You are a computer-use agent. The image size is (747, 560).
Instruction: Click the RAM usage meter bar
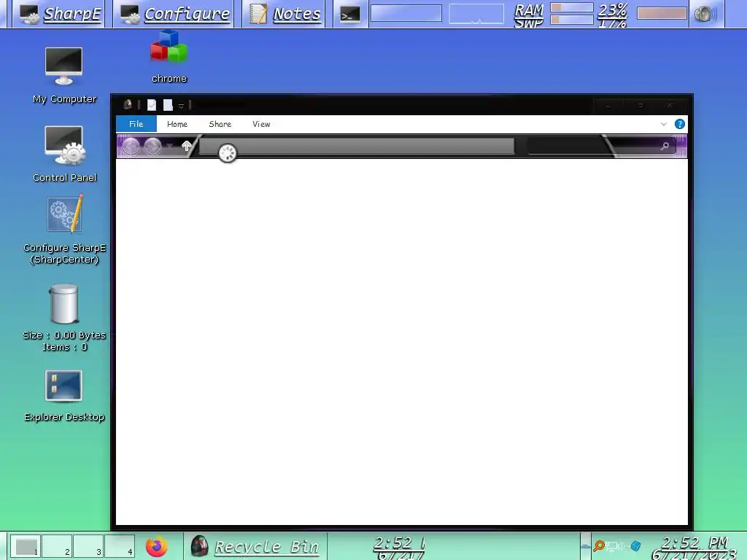pyautogui.click(x=571, y=7)
